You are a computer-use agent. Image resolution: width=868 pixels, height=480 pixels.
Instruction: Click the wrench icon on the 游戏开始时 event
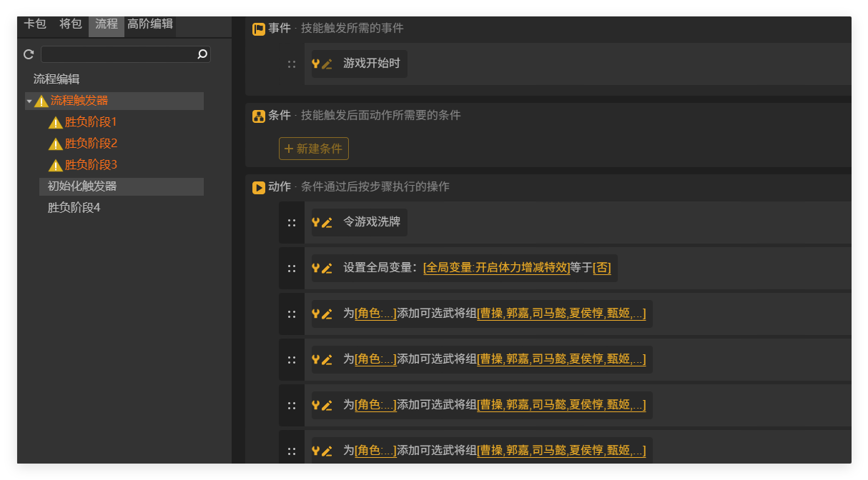315,64
